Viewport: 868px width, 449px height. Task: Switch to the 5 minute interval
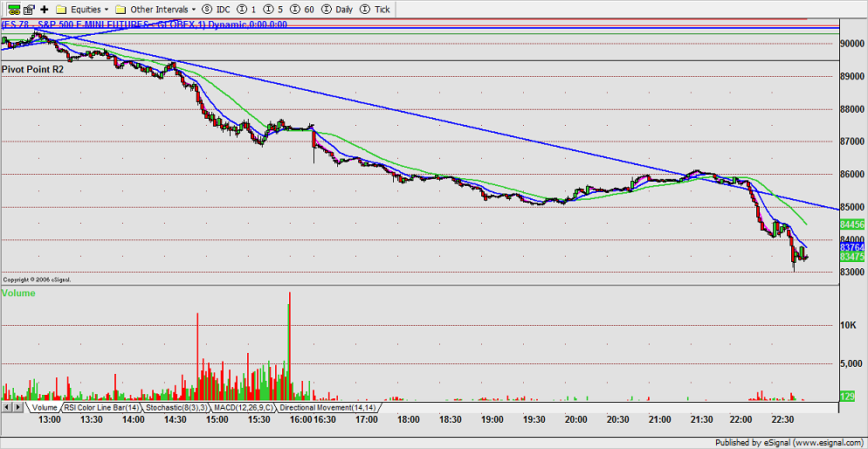273,10
